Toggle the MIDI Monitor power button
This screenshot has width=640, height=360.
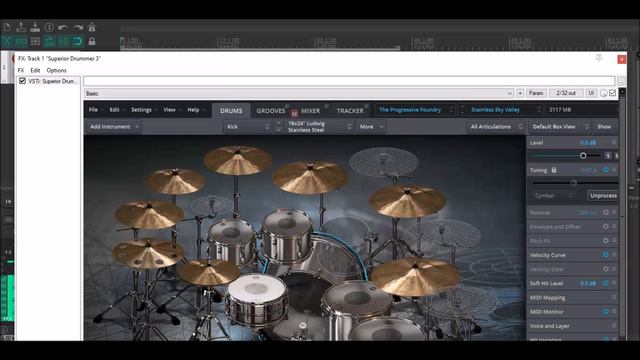point(606,311)
